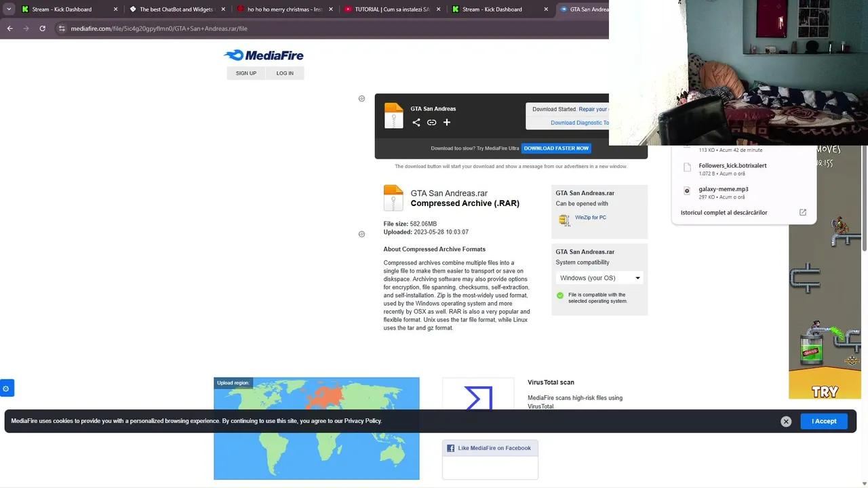The width and height of the screenshot is (868, 488).
Task: Click the TRY game advertisement banner
Action: [825, 272]
